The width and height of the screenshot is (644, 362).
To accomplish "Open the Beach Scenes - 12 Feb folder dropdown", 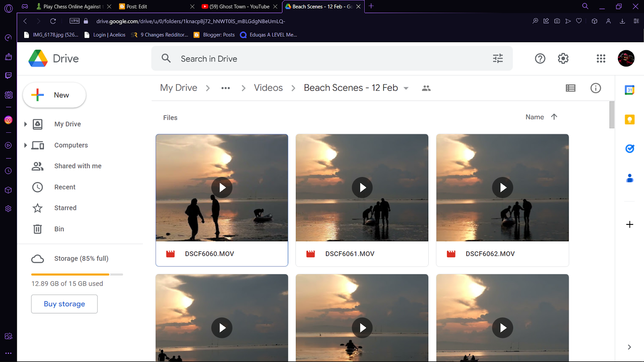I will coord(406,88).
